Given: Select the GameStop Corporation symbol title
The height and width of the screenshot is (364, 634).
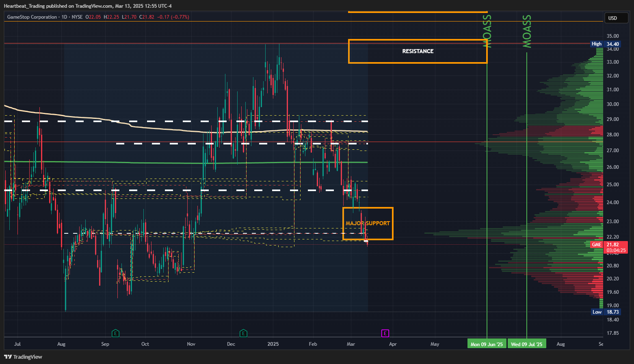Looking at the screenshot, I should pyautogui.click(x=32, y=17).
